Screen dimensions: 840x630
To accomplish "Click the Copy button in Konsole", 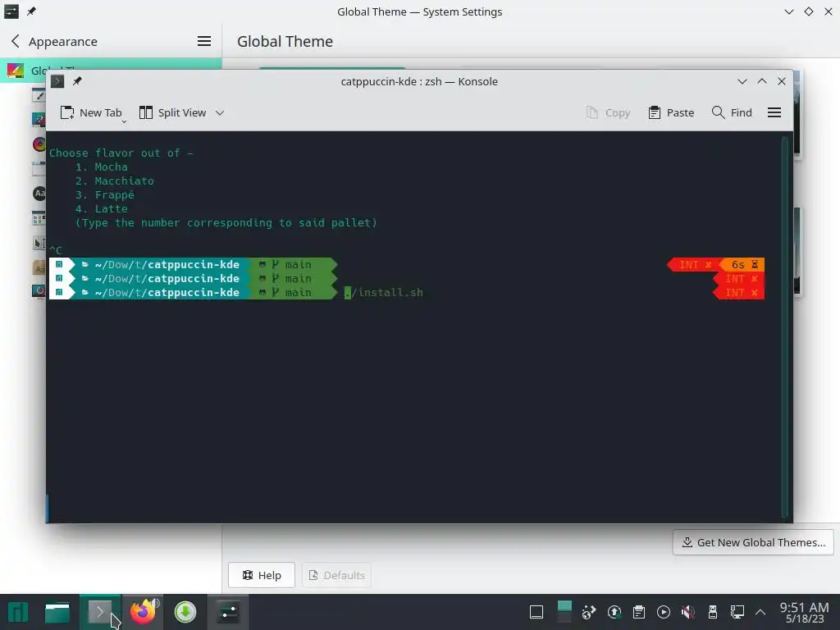I will click(x=608, y=112).
